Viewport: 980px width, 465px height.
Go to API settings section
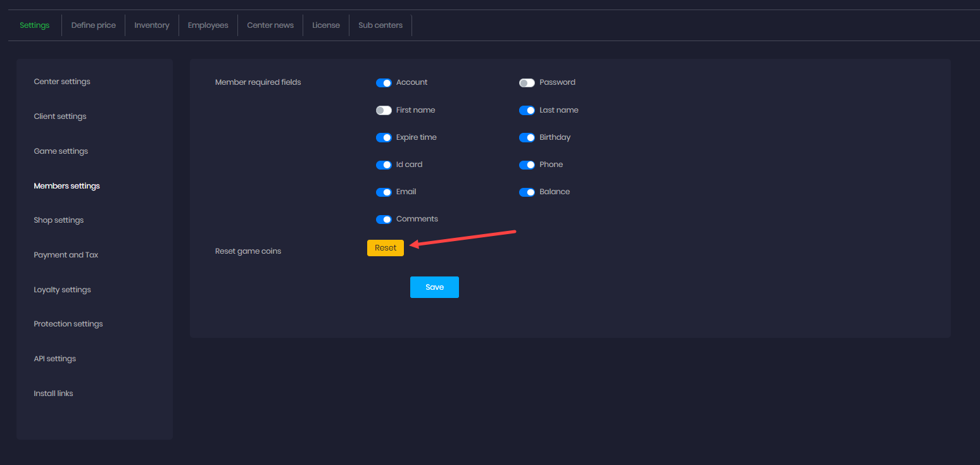pyautogui.click(x=54, y=359)
